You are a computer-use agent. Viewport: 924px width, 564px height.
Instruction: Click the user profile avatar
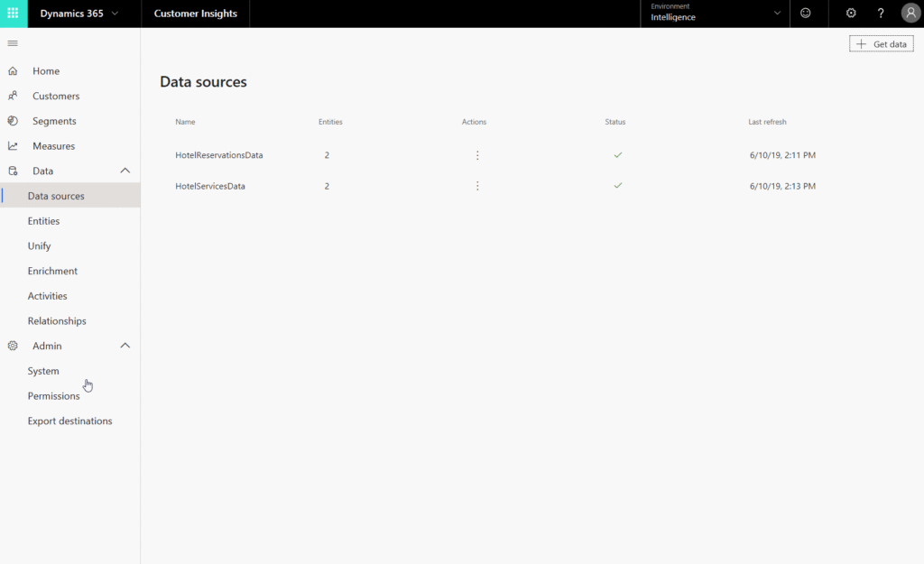pos(910,13)
